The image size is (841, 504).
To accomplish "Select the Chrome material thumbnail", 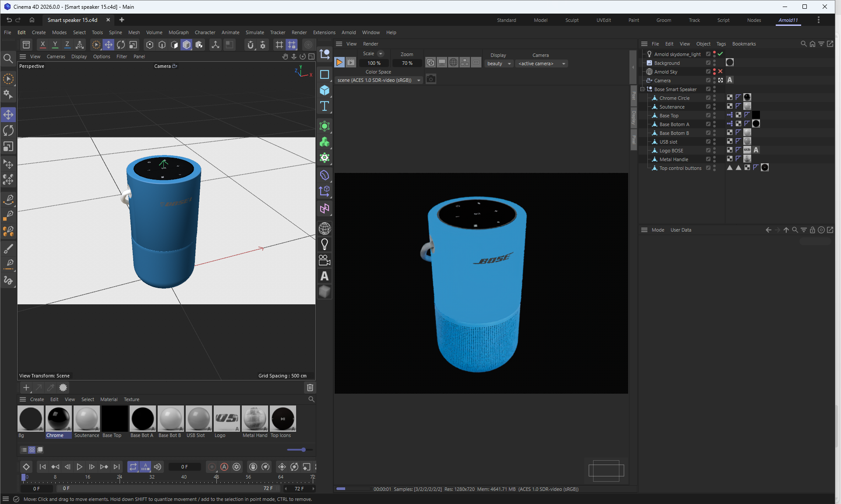I will tap(58, 419).
